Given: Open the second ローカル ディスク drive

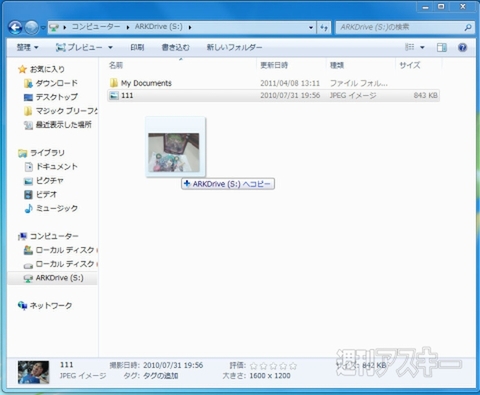Looking at the screenshot, I should coord(65,264).
